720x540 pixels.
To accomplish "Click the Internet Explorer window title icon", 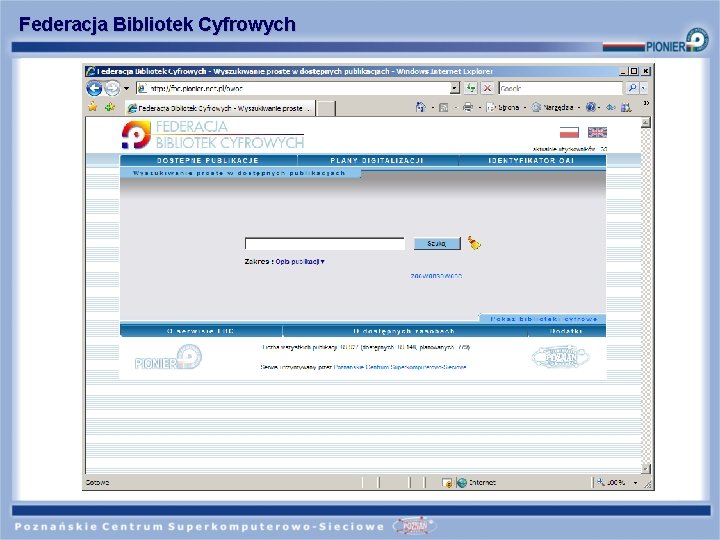I will [90, 71].
